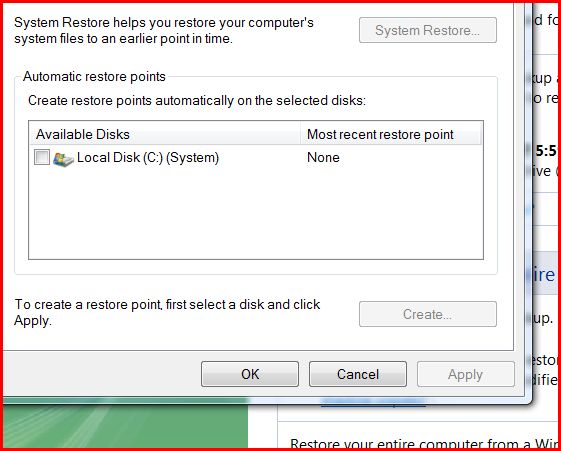The width and height of the screenshot is (561, 451).
Task: Click the None restore point value
Action: point(323,158)
